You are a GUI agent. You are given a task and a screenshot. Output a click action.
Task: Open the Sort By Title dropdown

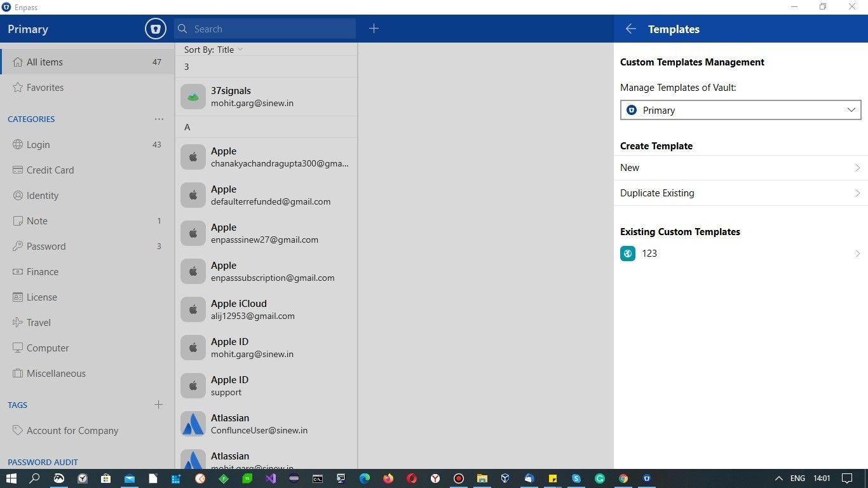coord(214,50)
